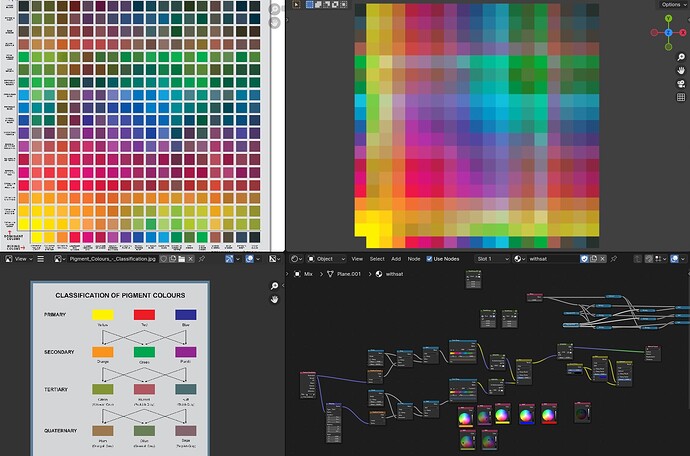Open the Slot 1 material slot dropdown
This screenshot has height=456, width=690.
492,259
